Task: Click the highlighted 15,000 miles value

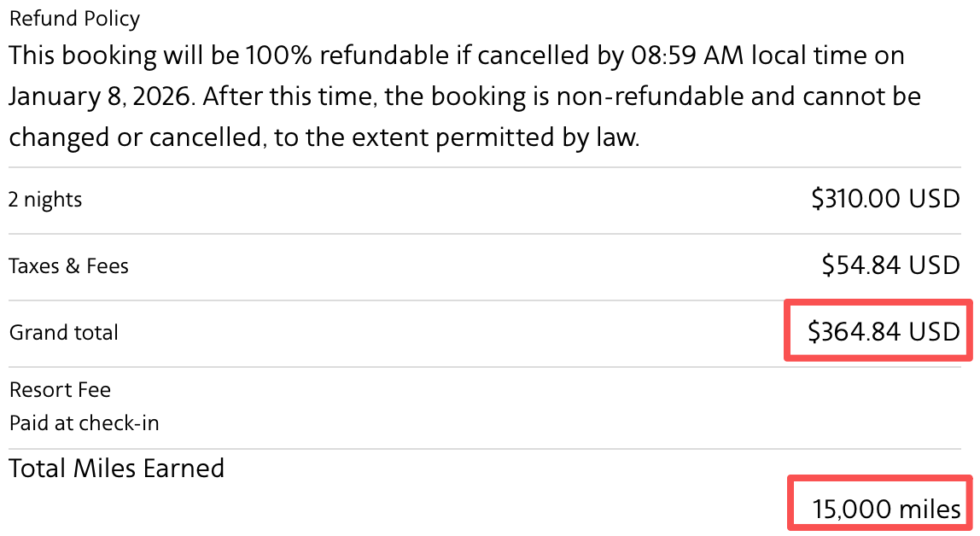Action: 886,510
